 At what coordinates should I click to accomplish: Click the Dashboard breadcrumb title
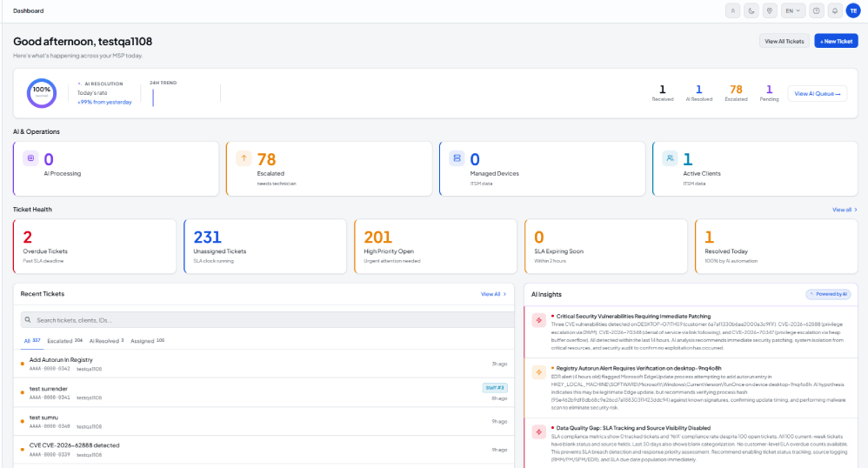coord(28,10)
